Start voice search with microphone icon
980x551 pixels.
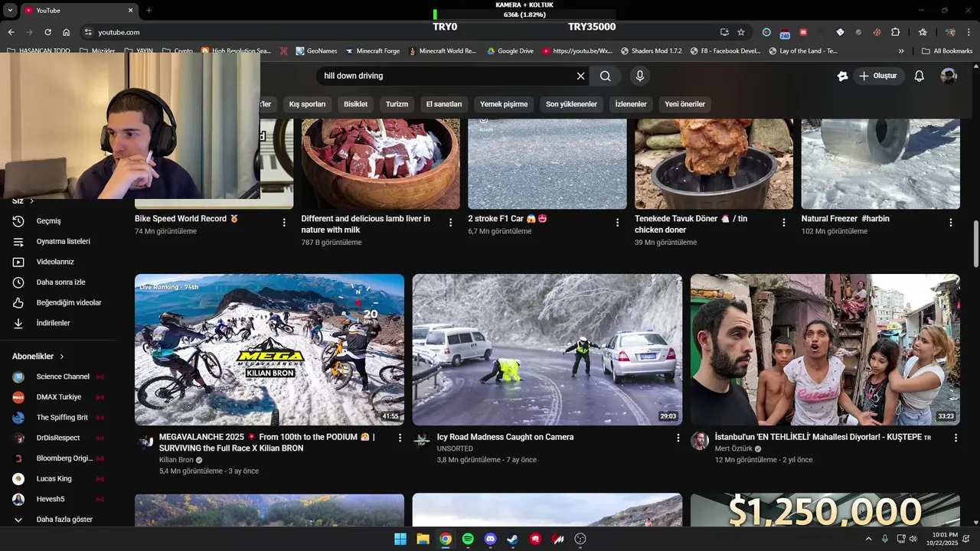(640, 76)
